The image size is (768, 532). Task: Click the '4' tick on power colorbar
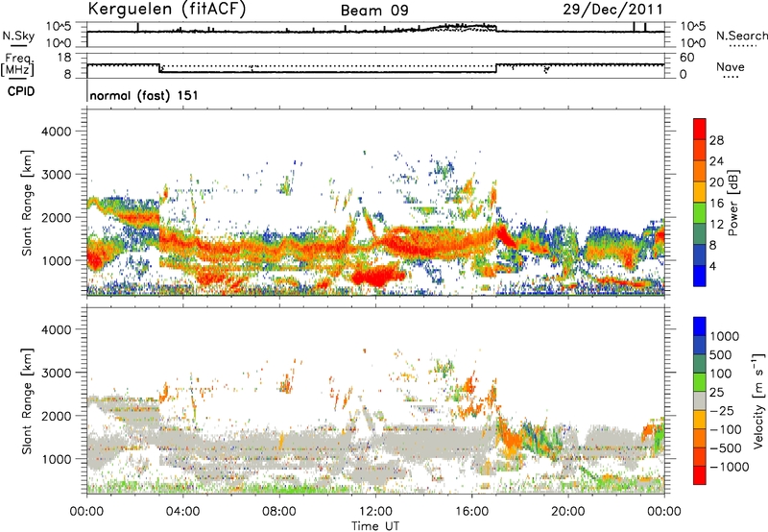tap(712, 266)
